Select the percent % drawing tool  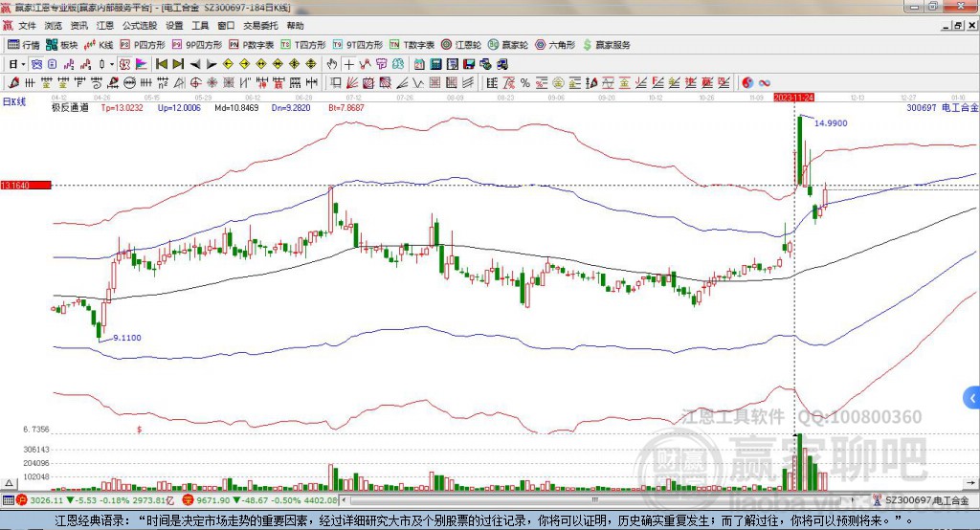pyautogui.click(x=525, y=82)
